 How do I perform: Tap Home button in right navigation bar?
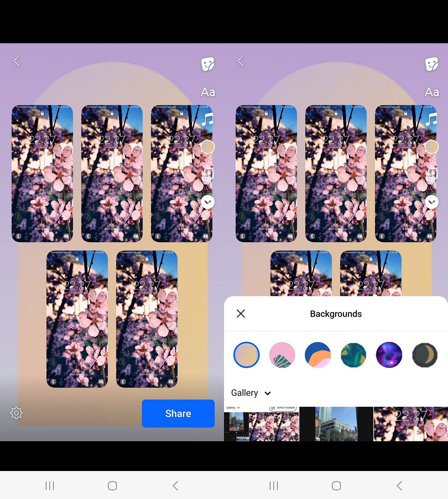[336, 486]
